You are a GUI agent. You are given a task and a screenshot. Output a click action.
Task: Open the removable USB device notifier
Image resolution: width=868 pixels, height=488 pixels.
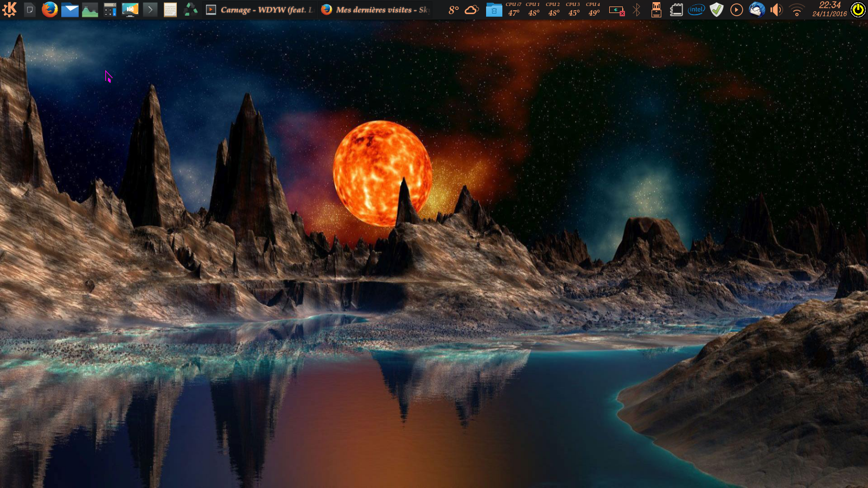point(656,10)
